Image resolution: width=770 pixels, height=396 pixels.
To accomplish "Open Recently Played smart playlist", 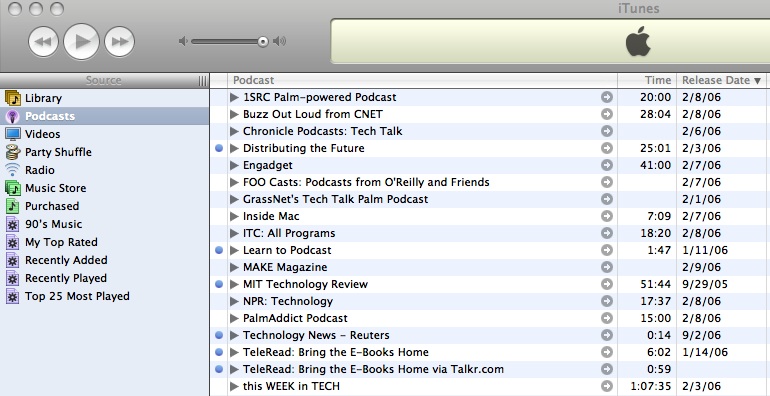I will click(105, 278).
